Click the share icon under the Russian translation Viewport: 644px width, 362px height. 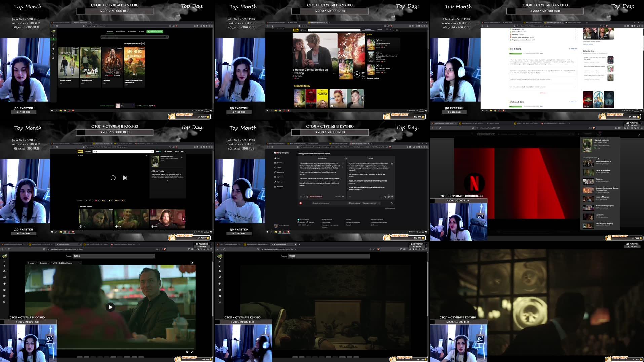click(385, 197)
